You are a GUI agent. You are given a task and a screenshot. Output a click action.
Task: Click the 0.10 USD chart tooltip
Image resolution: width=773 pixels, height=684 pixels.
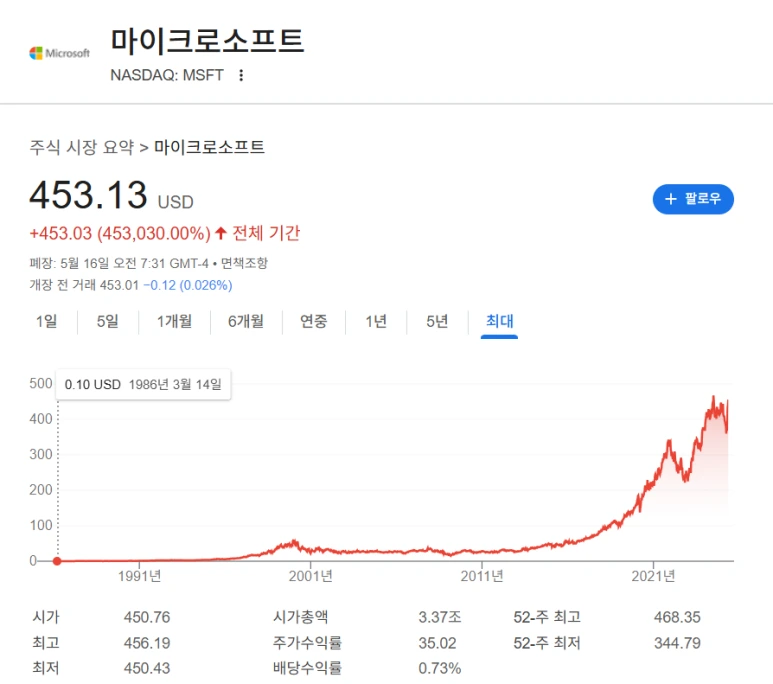click(143, 384)
